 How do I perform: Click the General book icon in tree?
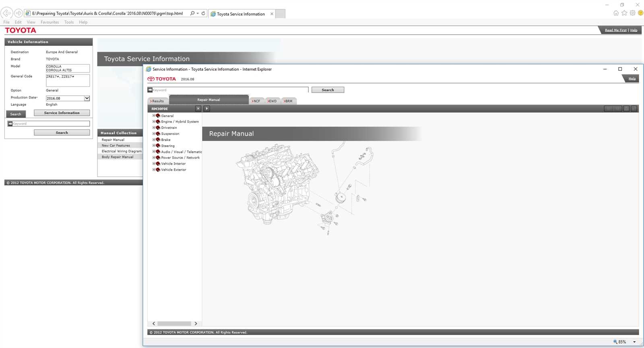158,115
